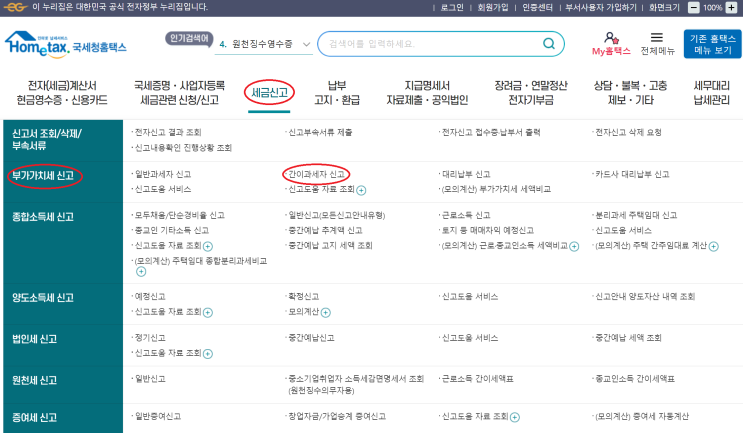The height and width of the screenshot is (433, 743).
Task: Open 종교인소득 간이세액표 link
Action: (635, 379)
